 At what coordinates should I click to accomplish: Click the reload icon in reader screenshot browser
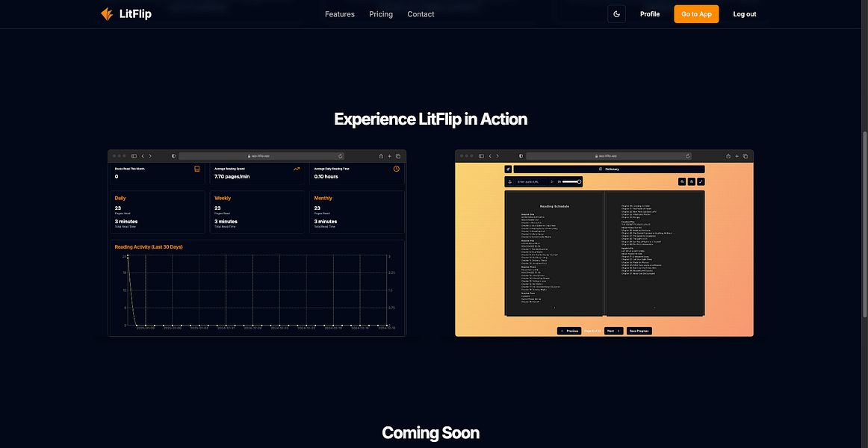(x=688, y=156)
